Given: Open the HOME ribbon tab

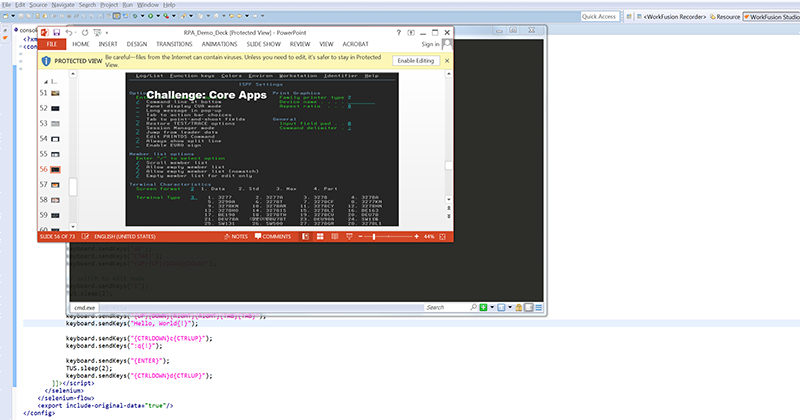Looking at the screenshot, I should tap(81, 44).
